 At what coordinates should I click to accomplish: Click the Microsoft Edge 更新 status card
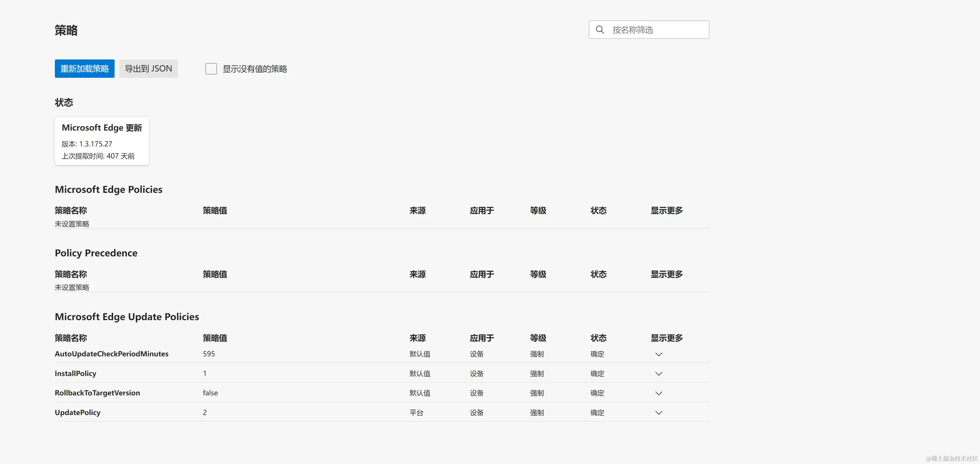coord(101,141)
